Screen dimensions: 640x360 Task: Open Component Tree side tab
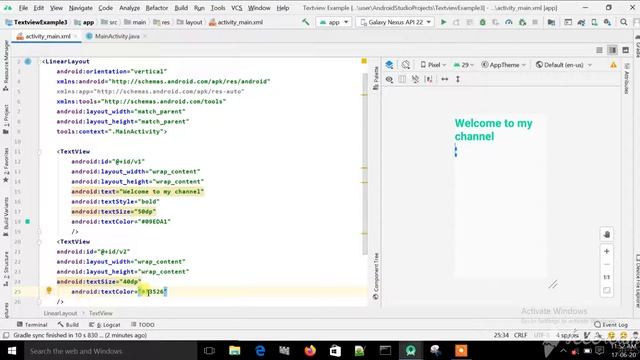tap(376, 276)
